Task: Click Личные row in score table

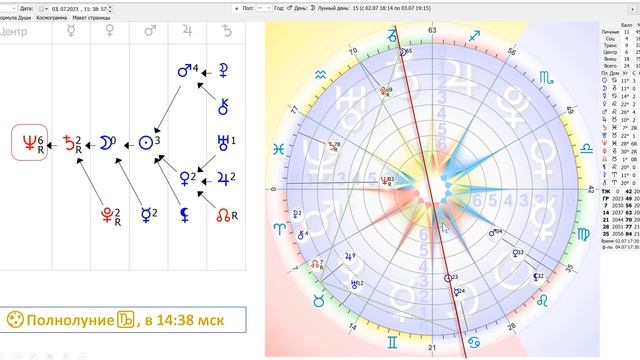Action: 620,31
